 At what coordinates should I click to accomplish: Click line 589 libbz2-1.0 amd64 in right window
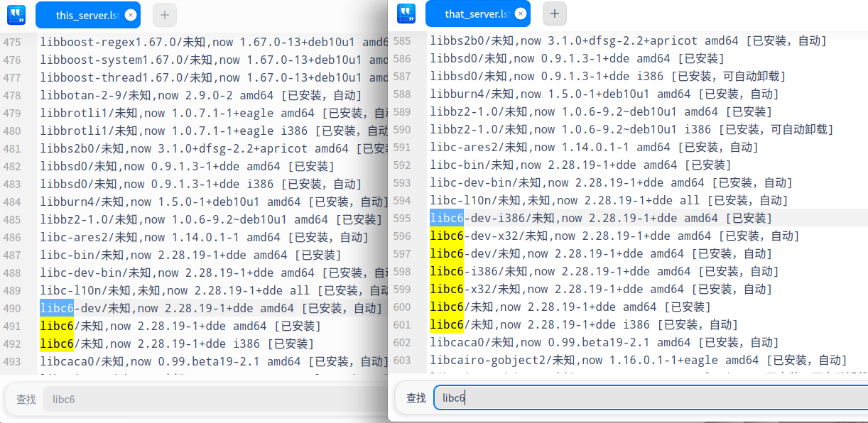(x=601, y=111)
